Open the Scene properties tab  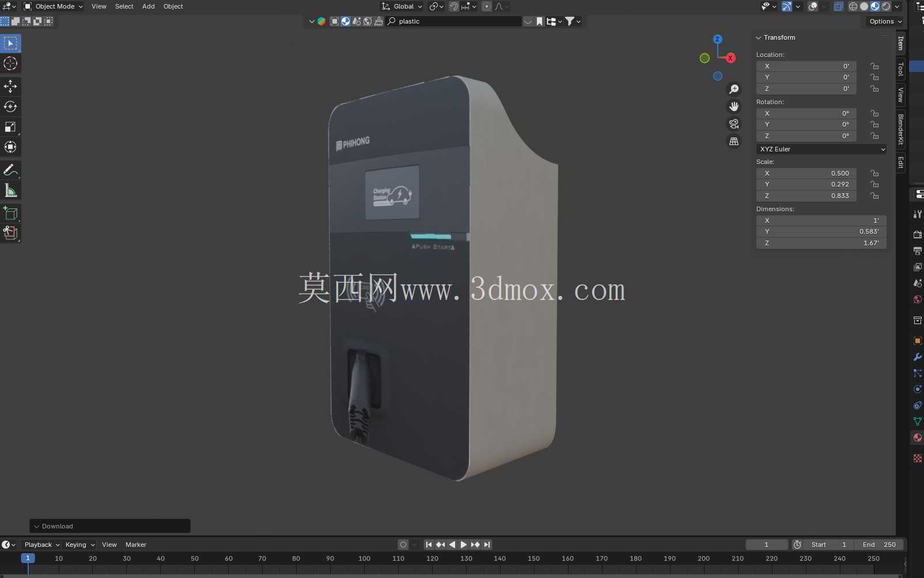click(917, 283)
